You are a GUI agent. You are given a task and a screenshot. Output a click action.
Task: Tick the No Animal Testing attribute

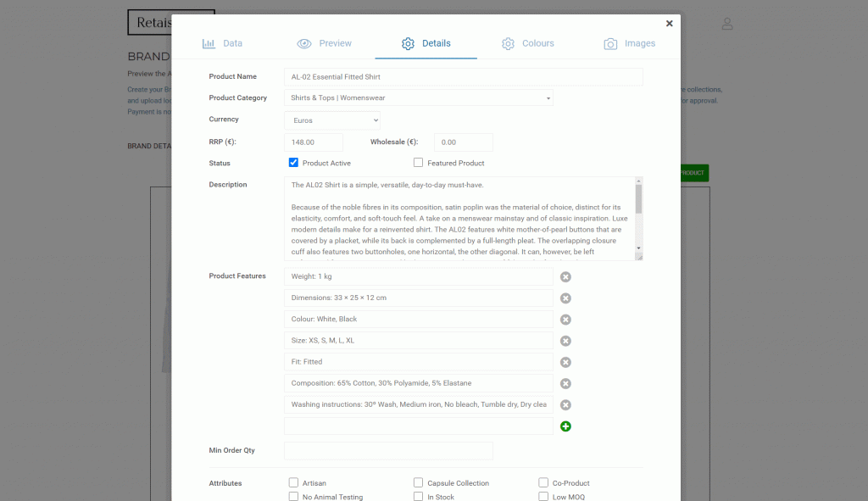(x=293, y=497)
